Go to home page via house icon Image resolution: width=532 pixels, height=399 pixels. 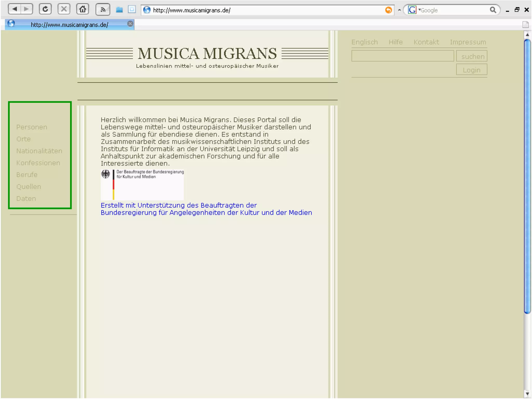(83, 9)
